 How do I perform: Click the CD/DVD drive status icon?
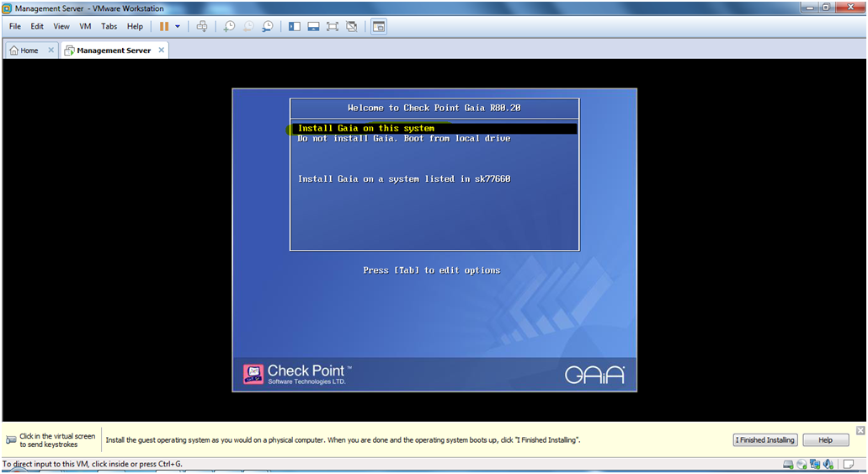(x=801, y=465)
